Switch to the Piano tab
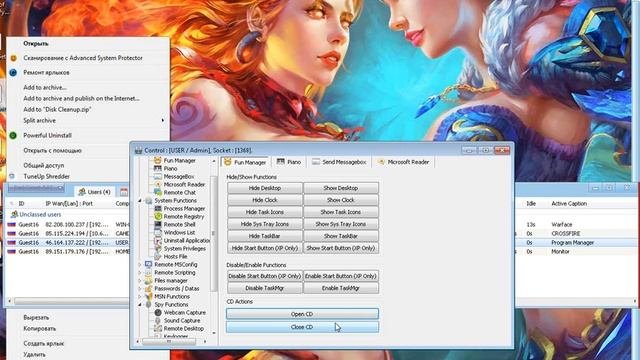The width and height of the screenshot is (640, 360). [x=289, y=162]
